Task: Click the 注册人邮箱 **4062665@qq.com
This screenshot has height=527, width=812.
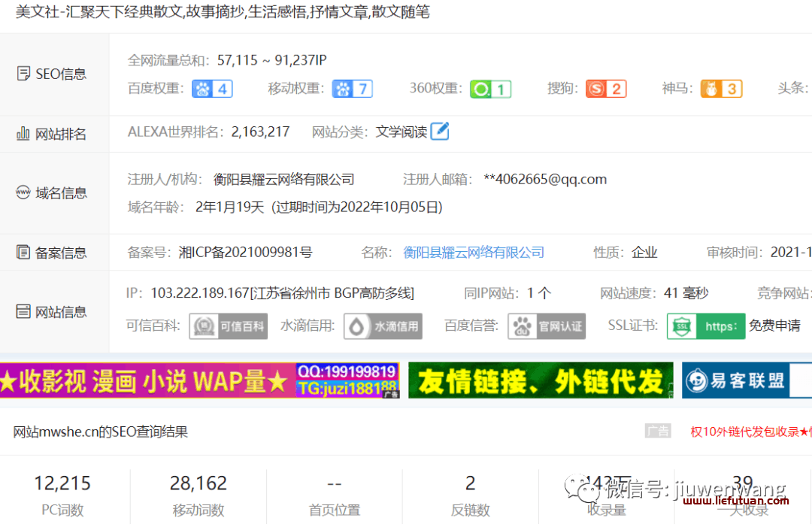Action: click(x=545, y=180)
